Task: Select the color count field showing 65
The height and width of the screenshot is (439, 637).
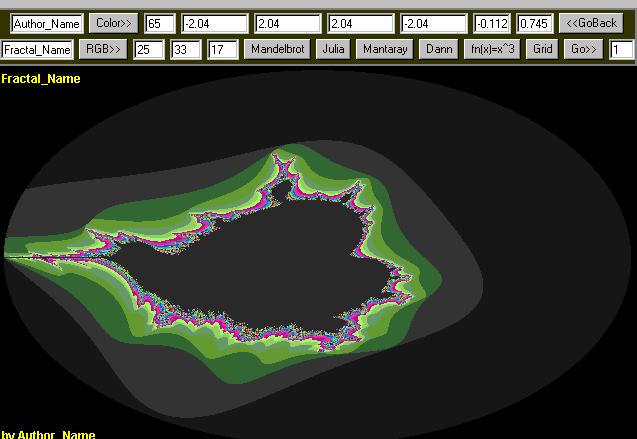Action: (x=159, y=23)
